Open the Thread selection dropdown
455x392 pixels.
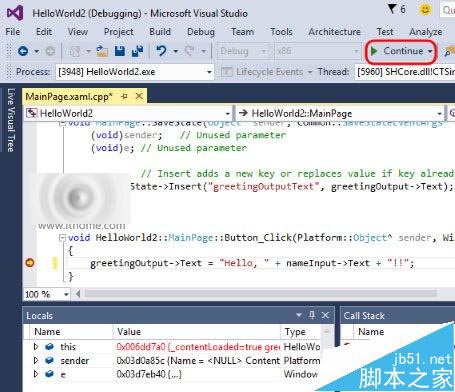(x=405, y=72)
